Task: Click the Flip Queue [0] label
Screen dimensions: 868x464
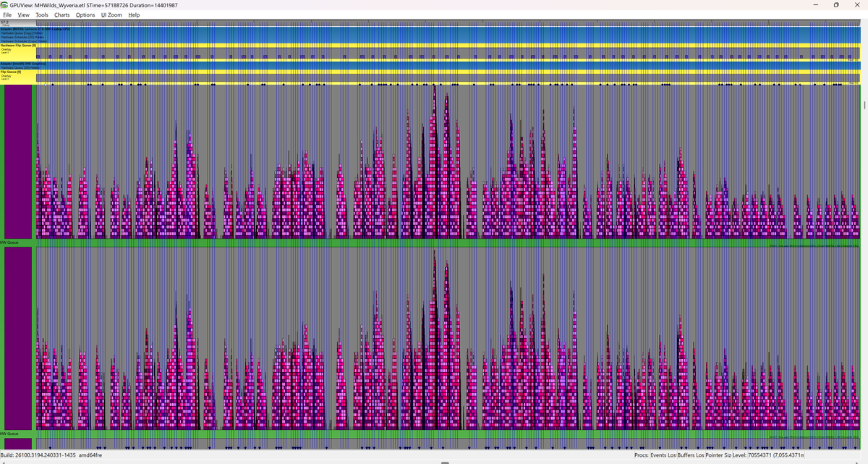Action: pos(11,72)
